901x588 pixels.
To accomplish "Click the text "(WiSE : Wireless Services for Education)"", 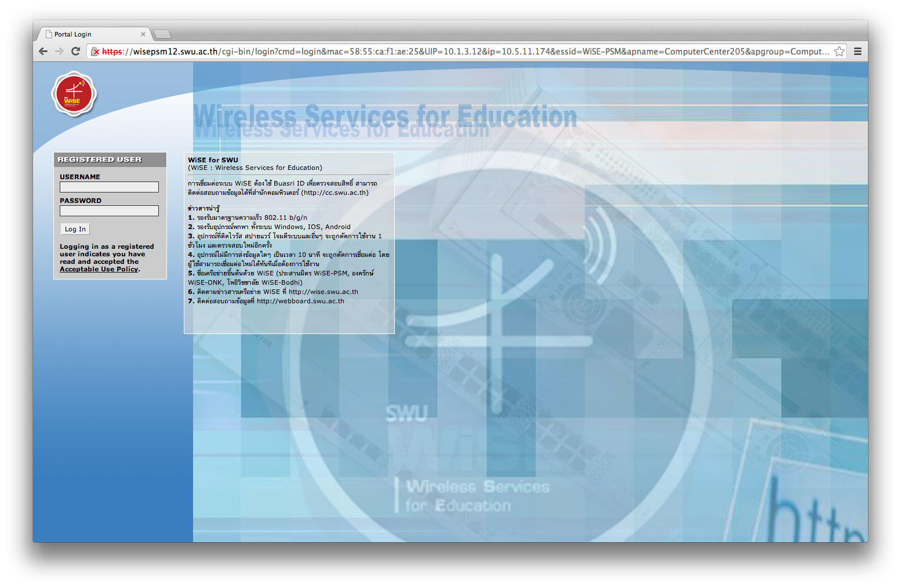I will [255, 168].
